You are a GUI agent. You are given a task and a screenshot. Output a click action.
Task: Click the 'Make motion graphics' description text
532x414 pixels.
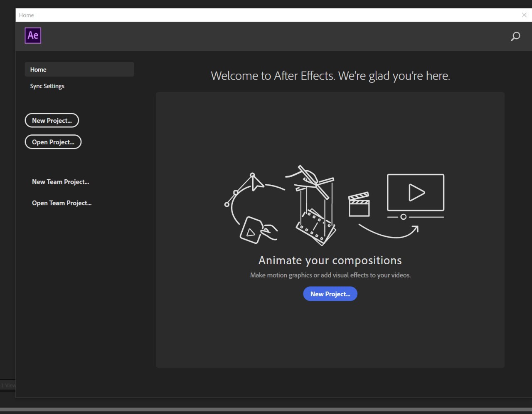[330, 275]
